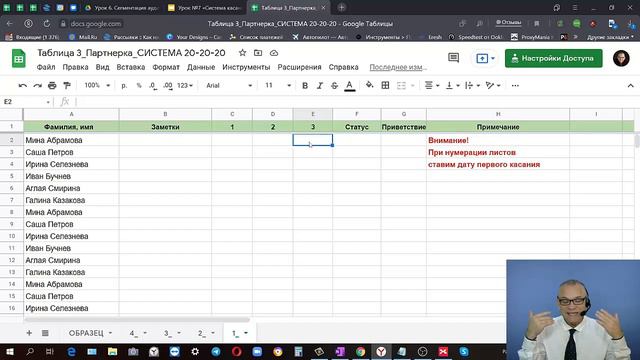Open the Формат menu
Image resolution: width=640 pixels, height=360 pixels.
(166, 67)
